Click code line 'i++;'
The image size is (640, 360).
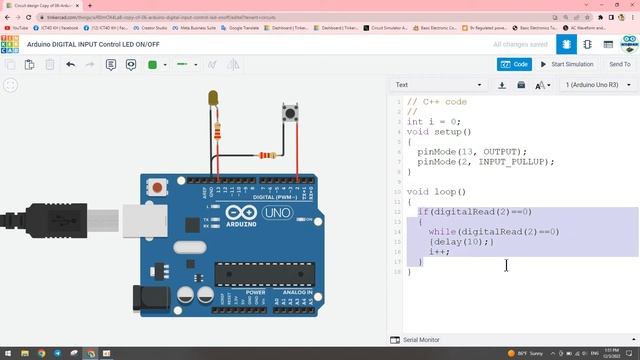tap(439, 251)
